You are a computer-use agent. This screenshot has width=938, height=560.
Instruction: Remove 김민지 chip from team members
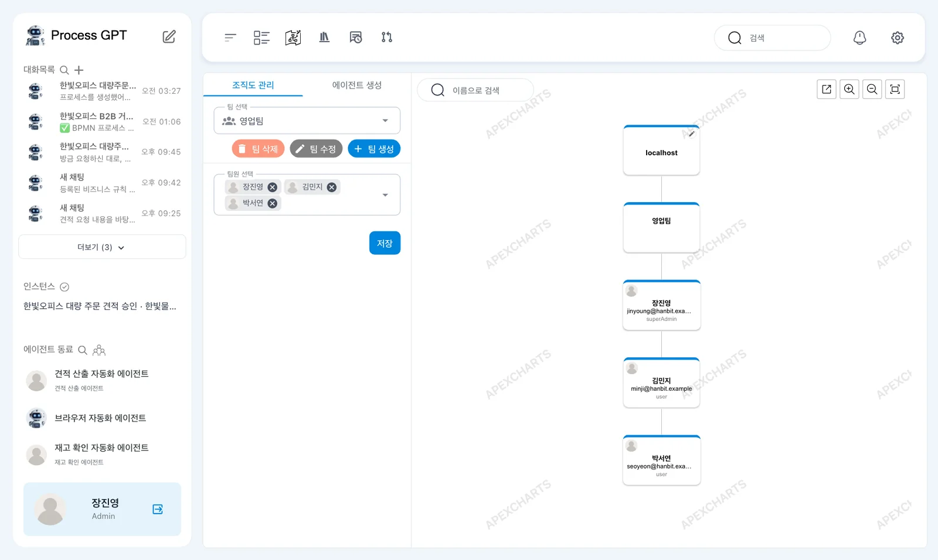332,187
